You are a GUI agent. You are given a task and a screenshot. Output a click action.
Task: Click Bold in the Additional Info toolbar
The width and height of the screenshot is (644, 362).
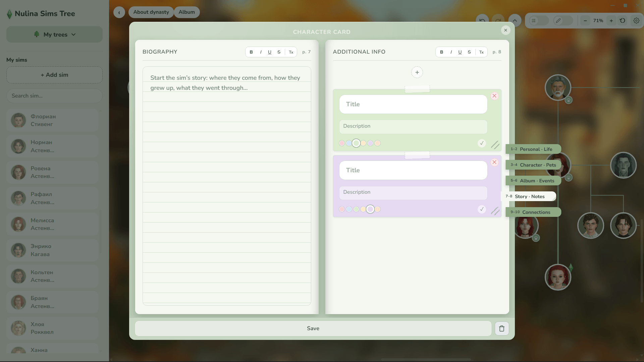click(441, 52)
